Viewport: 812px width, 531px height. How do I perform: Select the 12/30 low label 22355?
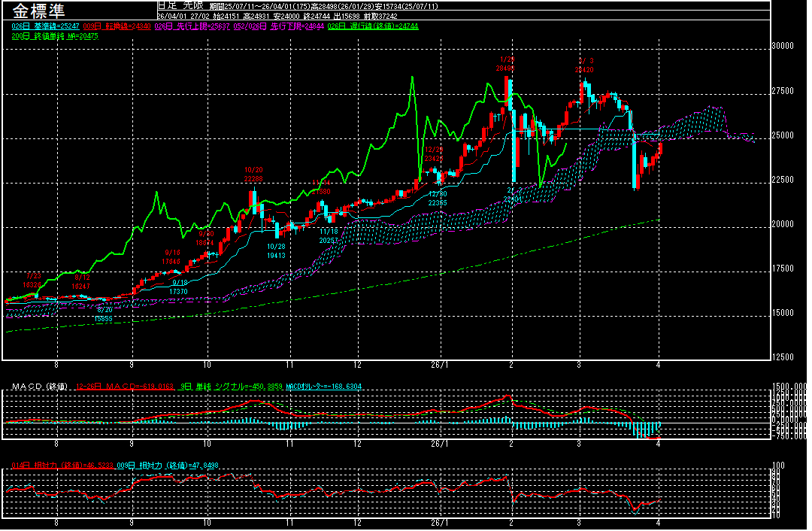click(x=438, y=202)
